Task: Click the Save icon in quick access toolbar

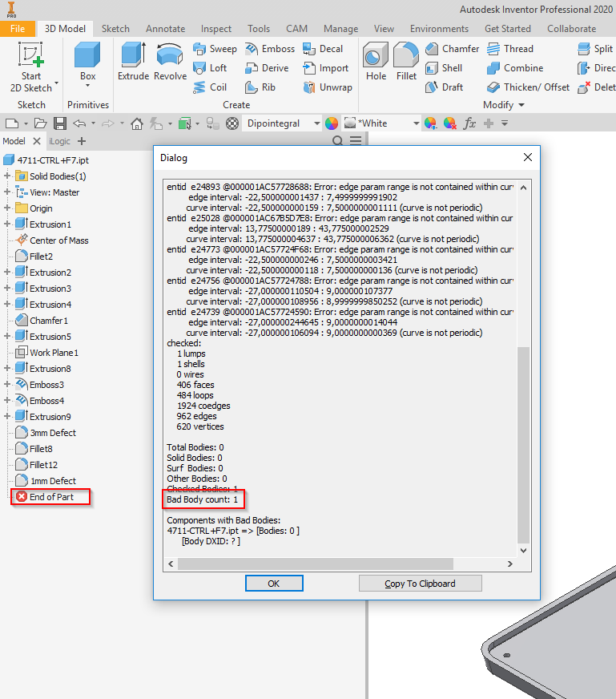Action: (x=60, y=123)
